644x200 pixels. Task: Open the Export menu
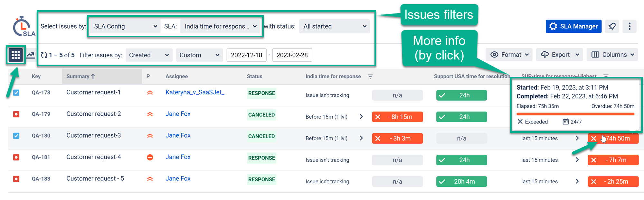560,55
